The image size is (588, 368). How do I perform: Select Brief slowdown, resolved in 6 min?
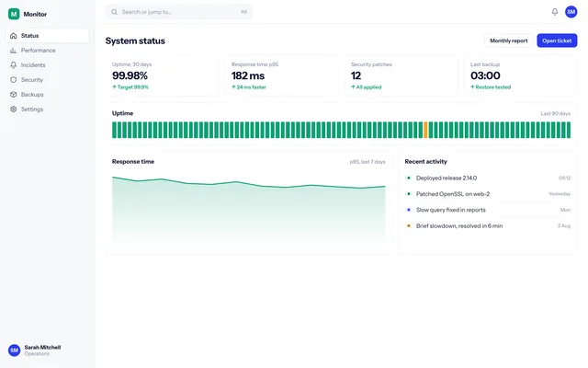[488, 225]
